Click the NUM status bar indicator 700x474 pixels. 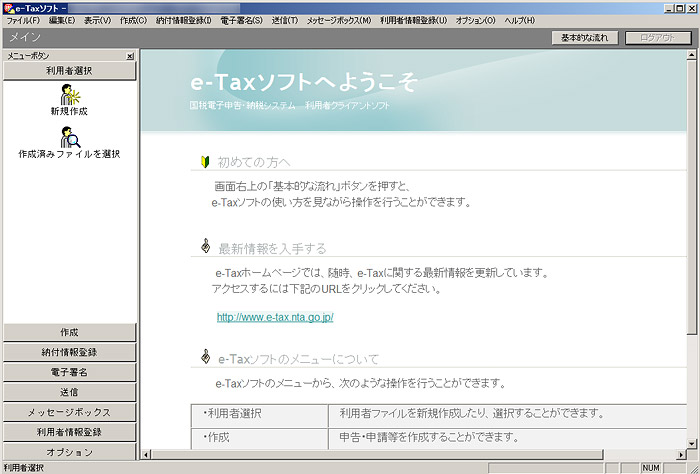pyautogui.click(x=651, y=468)
